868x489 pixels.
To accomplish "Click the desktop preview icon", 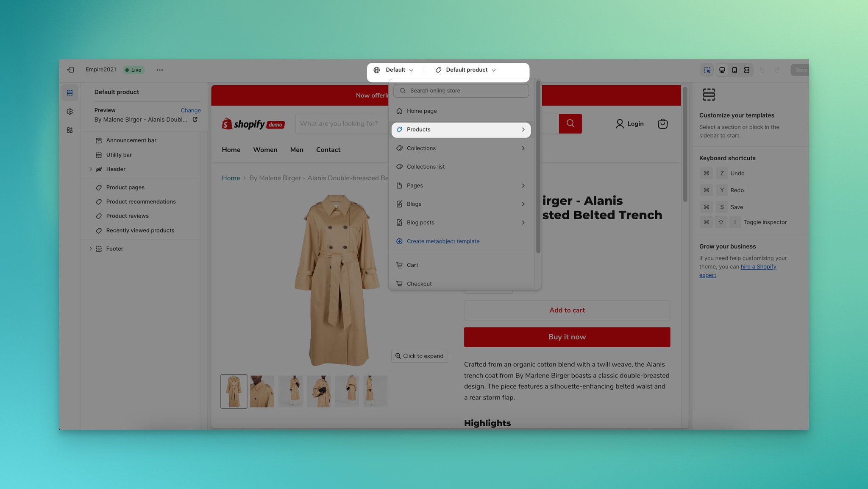I will tap(721, 70).
